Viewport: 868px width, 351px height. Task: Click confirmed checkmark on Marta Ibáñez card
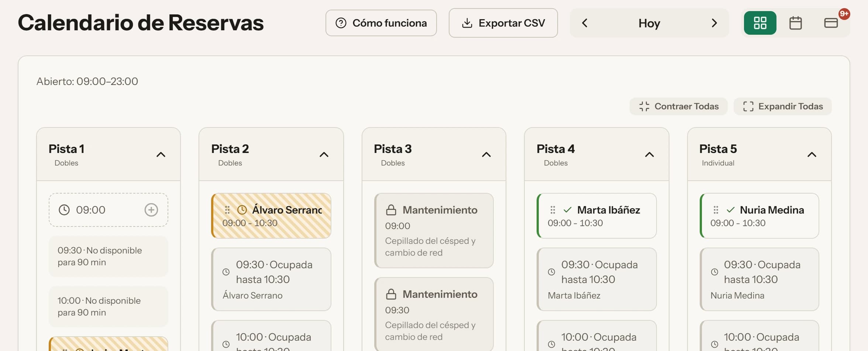click(568, 210)
